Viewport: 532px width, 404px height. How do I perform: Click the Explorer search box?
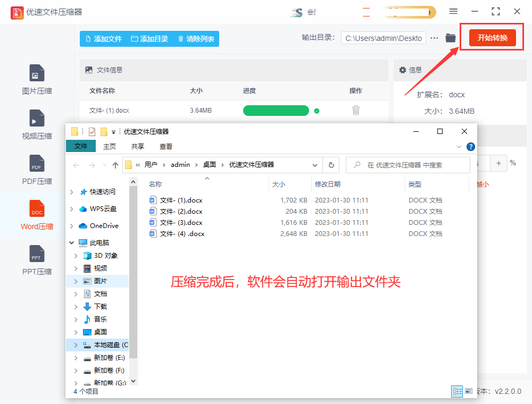pos(408,165)
